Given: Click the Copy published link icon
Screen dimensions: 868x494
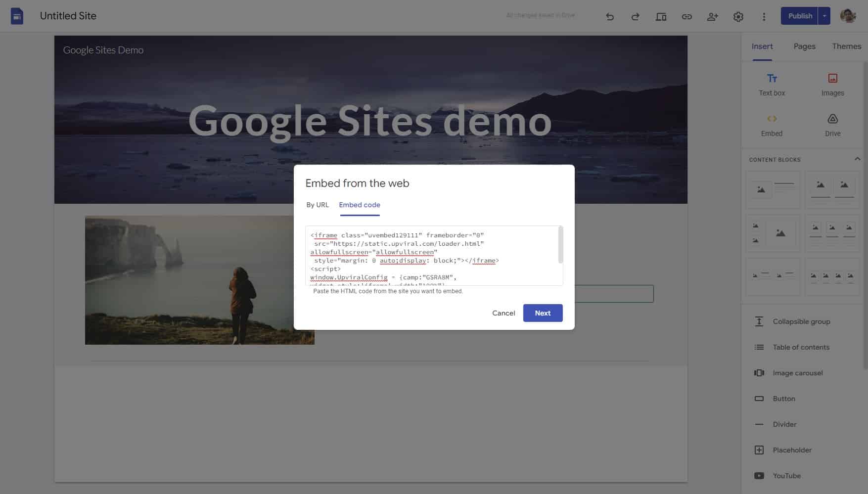Looking at the screenshot, I should click(686, 16).
